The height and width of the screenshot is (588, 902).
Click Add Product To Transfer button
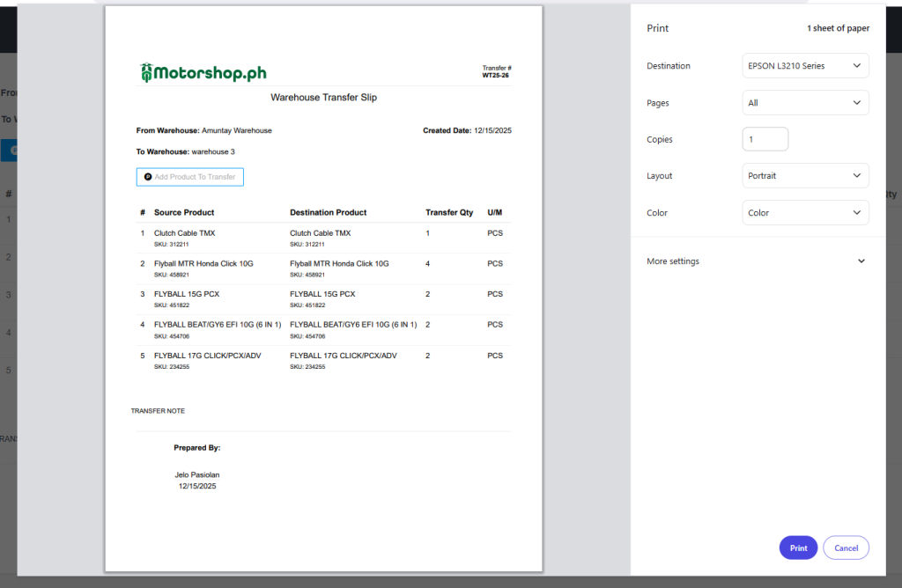[190, 177]
